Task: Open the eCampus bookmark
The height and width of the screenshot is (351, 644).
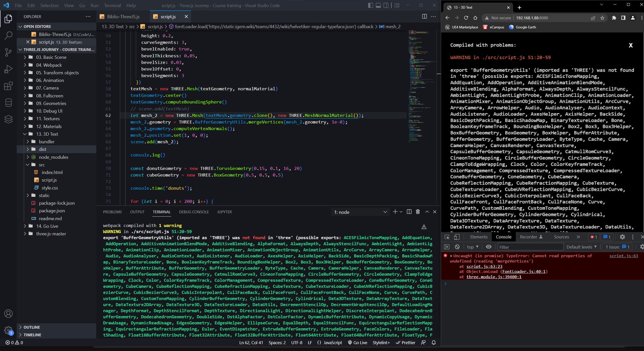Action: [x=494, y=27]
